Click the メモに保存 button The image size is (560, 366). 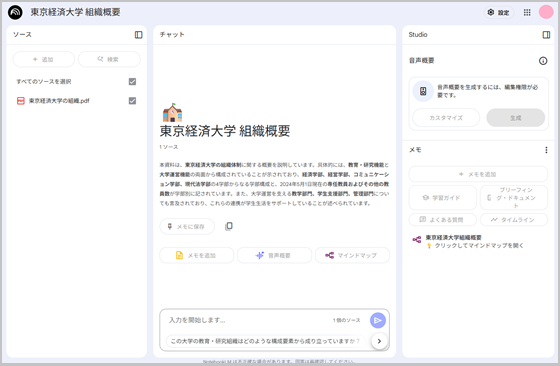click(187, 226)
